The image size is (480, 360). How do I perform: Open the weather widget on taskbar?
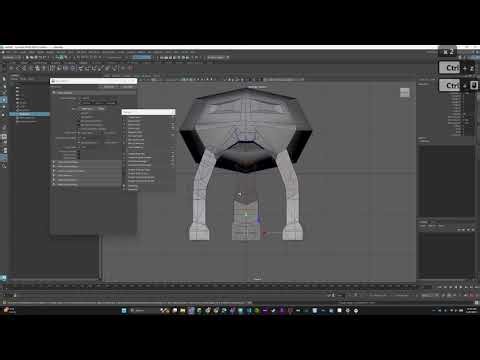(x=9, y=310)
